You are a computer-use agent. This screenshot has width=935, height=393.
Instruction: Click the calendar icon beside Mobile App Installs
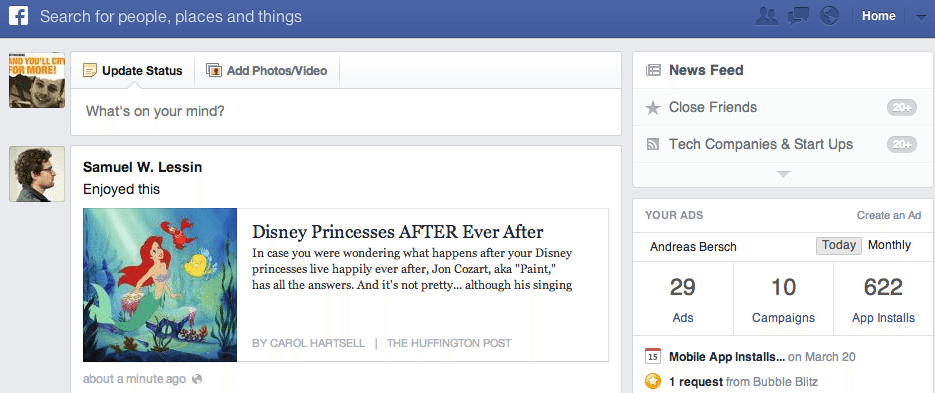(653, 357)
